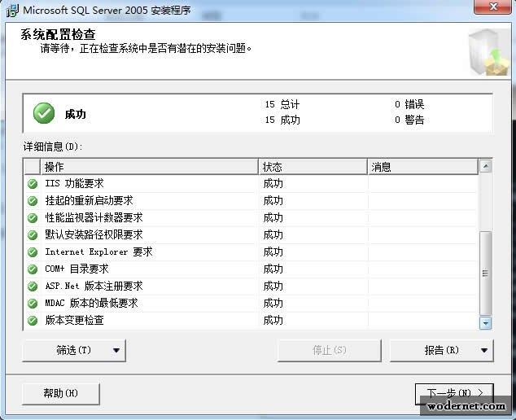Click the large green success icon in summary
The width and height of the screenshot is (516, 420).
click(44, 113)
